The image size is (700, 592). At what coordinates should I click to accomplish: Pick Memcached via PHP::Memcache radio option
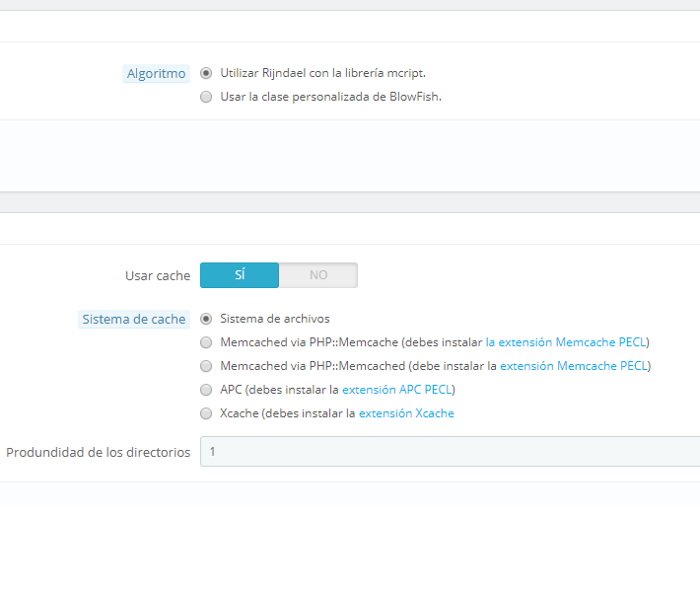[x=206, y=342]
